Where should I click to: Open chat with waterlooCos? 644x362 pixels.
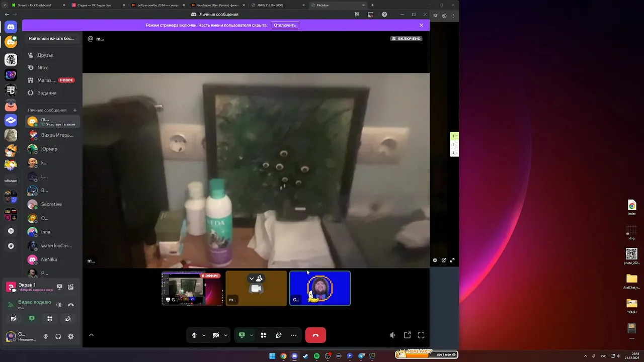(52, 245)
